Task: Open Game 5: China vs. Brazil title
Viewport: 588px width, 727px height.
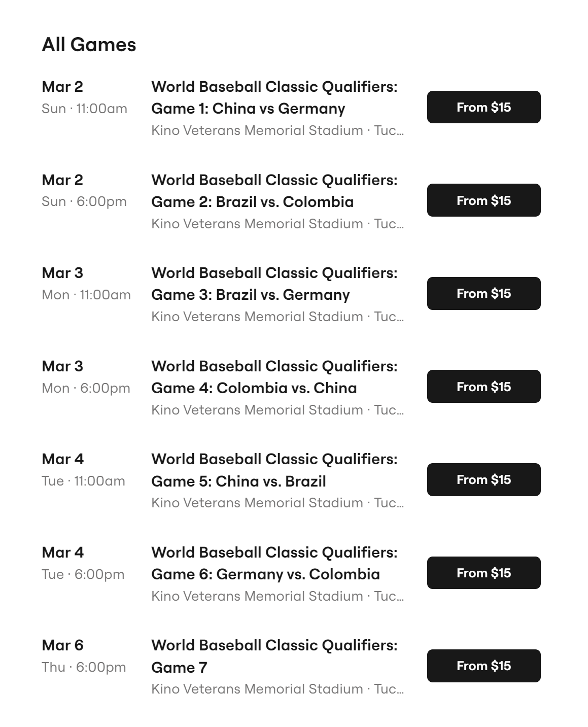Action: (x=274, y=470)
